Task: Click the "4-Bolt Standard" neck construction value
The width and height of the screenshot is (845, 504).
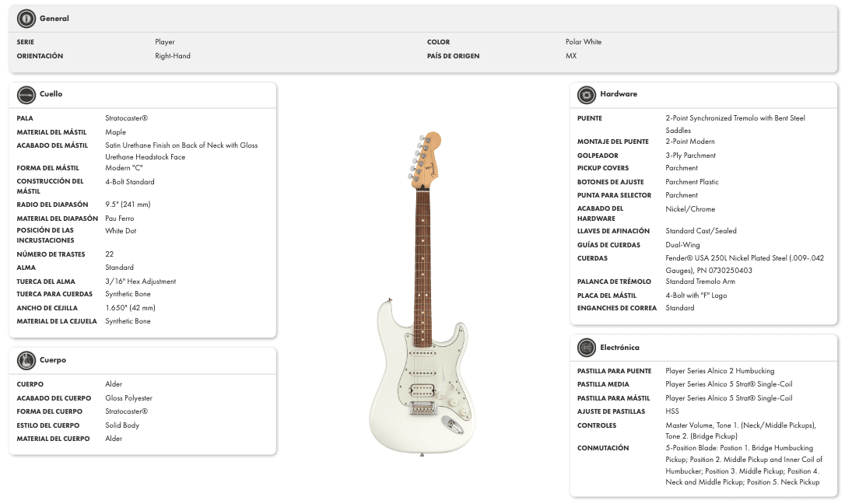Action: click(x=130, y=182)
